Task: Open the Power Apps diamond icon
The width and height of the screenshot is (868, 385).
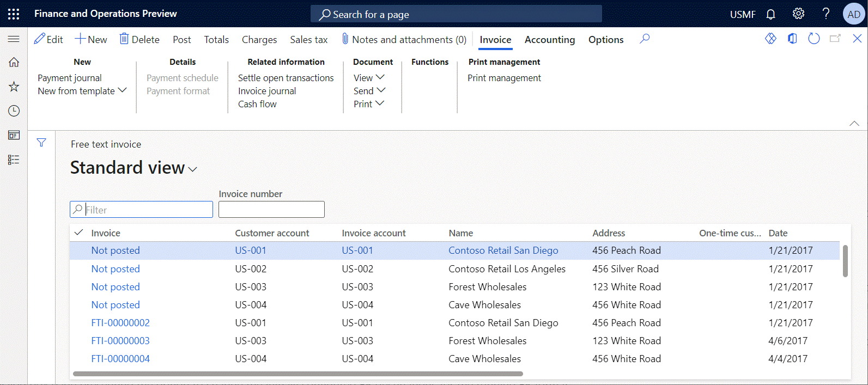Action: click(x=770, y=38)
